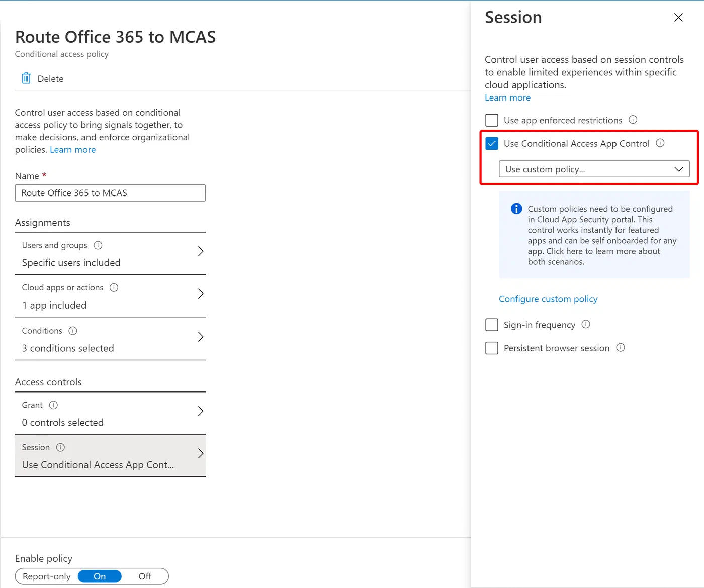The height and width of the screenshot is (588, 704).
Task: Click info icon next to Users and groups
Action: 98,245
